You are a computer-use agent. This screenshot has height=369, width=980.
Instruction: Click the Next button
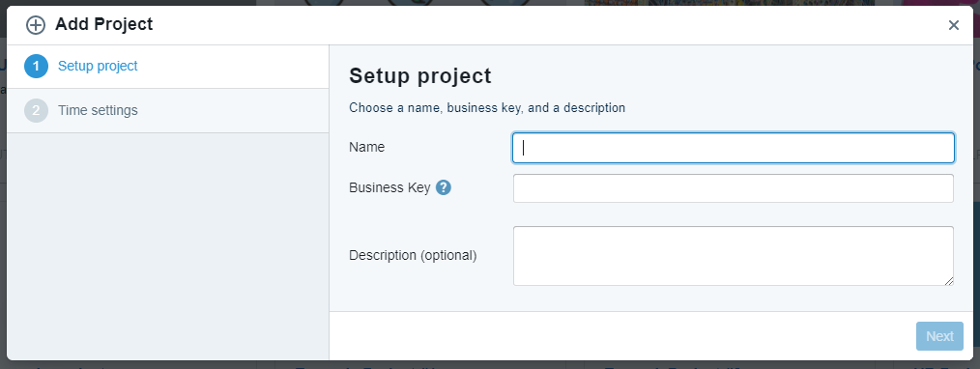939,336
